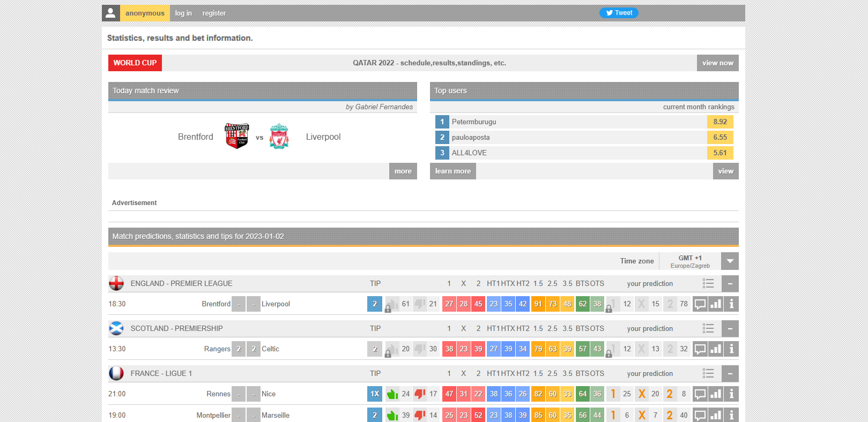Click Liverpool name in match review
This screenshot has width=868, height=422.
323,137
